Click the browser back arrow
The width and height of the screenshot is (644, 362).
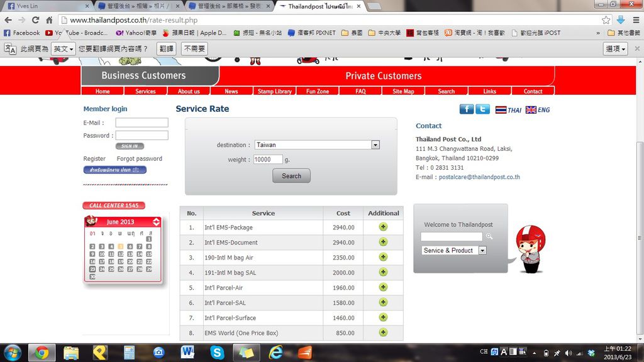point(8,20)
